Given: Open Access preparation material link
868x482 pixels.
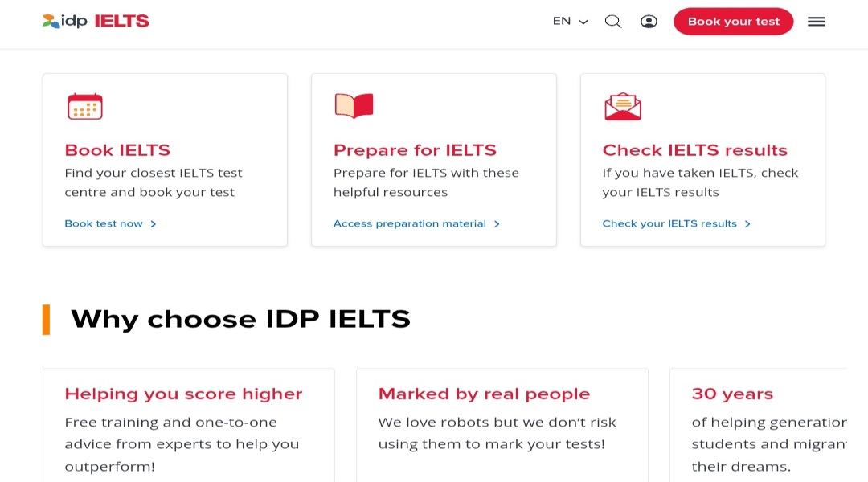Looking at the screenshot, I should [x=411, y=223].
